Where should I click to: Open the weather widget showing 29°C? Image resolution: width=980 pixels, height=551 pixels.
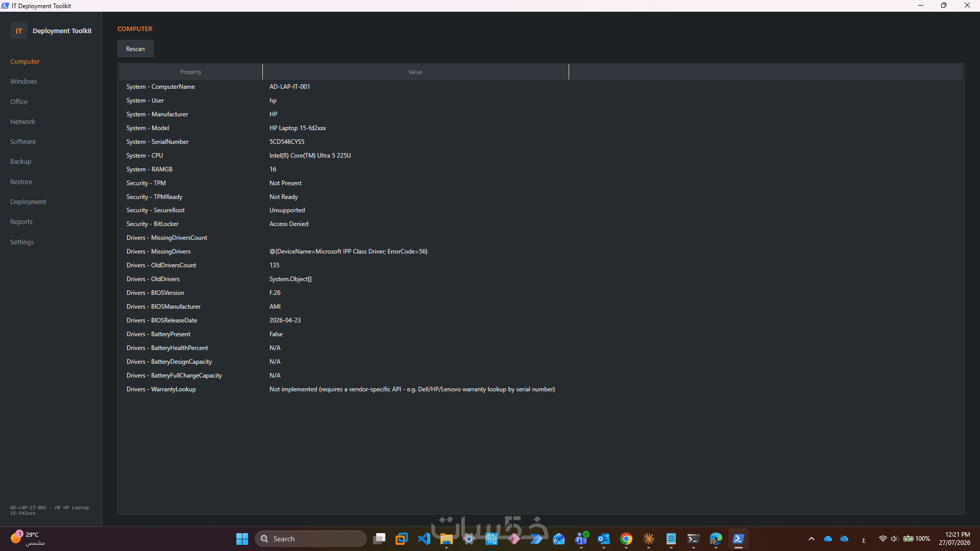28,539
